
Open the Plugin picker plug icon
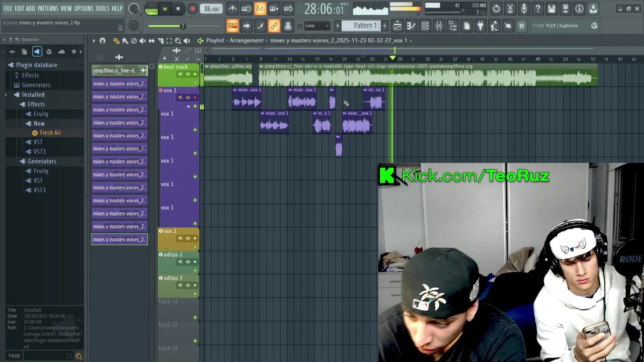click(480, 26)
